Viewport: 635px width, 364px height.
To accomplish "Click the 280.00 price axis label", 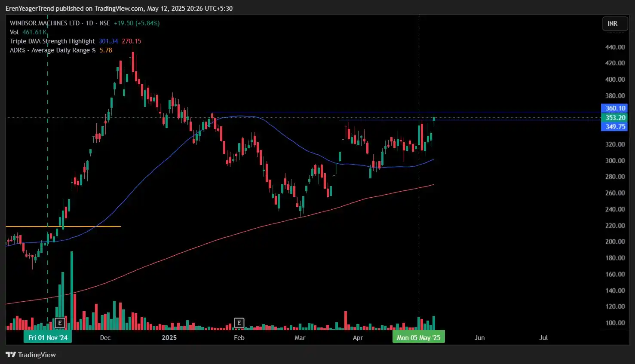I will pyautogui.click(x=615, y=177).
